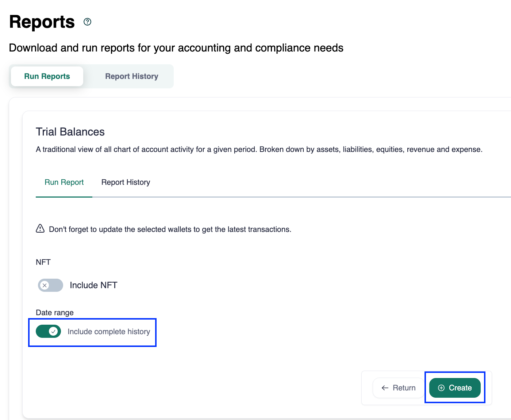Click the Date range section label
Image resolution: width=511 pixels, height=420 pixels.
pos(55,313)
